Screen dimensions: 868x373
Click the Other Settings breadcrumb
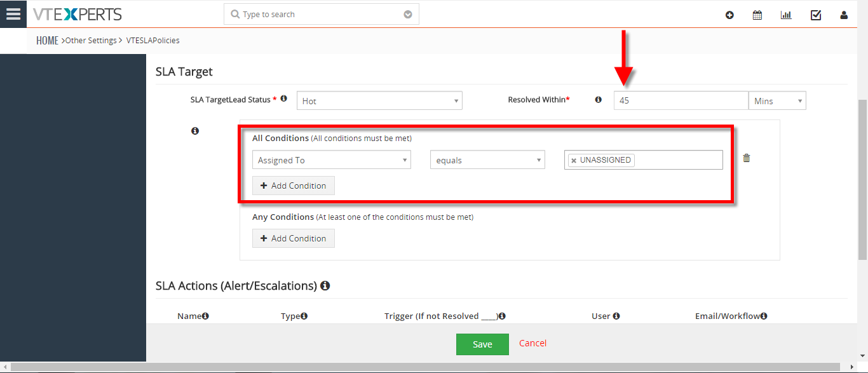pyautogui.click(x=91, y=40)
